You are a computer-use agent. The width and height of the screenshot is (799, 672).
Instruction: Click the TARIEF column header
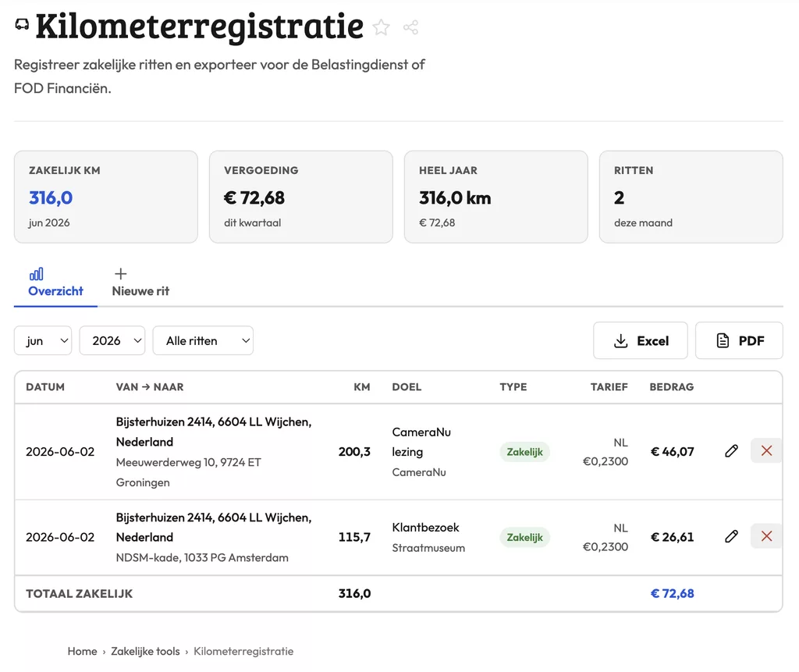point(609,387)
